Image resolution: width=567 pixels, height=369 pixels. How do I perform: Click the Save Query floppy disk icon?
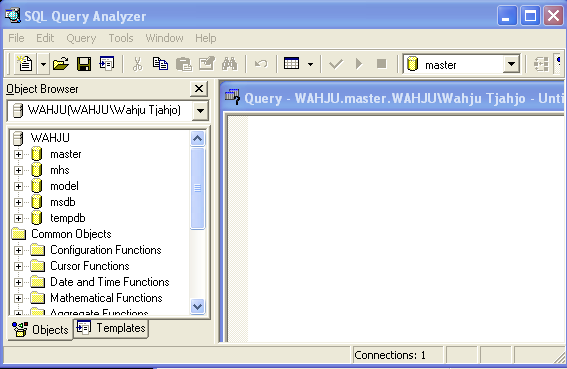pos(84,64)
